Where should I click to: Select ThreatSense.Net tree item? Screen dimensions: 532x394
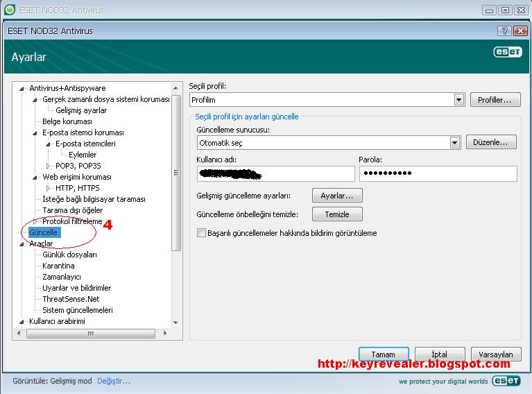coord(71,299)
